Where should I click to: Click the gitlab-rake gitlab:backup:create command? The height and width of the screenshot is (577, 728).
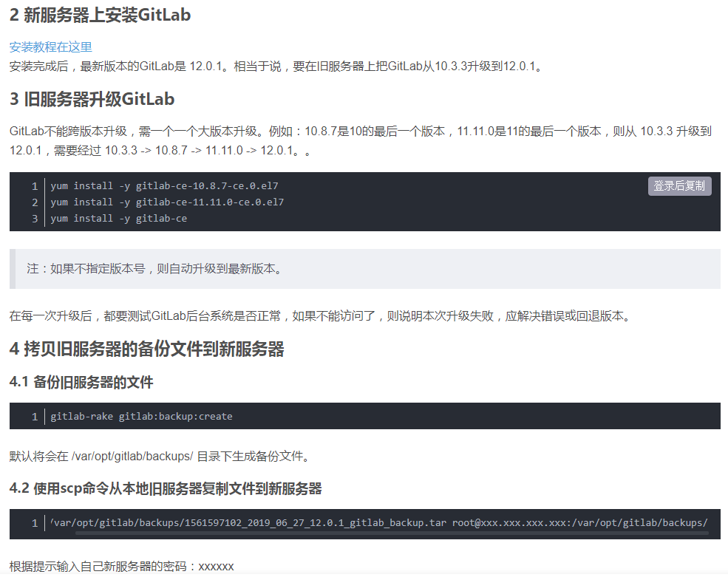point(141,416)
